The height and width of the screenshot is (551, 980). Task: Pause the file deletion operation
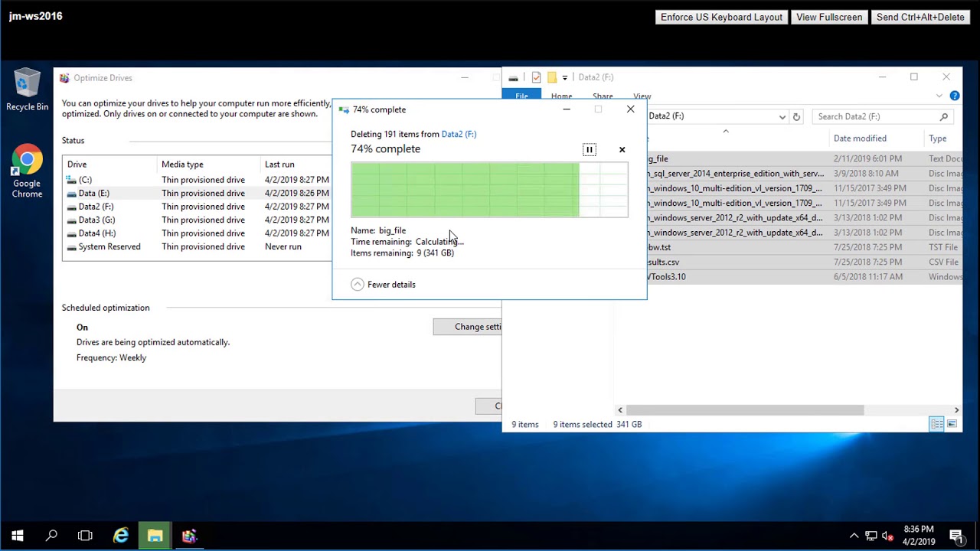pos(589,150)
